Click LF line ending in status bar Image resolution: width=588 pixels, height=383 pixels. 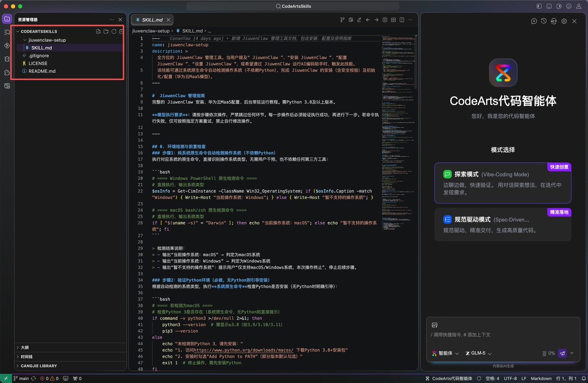(524, 378)
